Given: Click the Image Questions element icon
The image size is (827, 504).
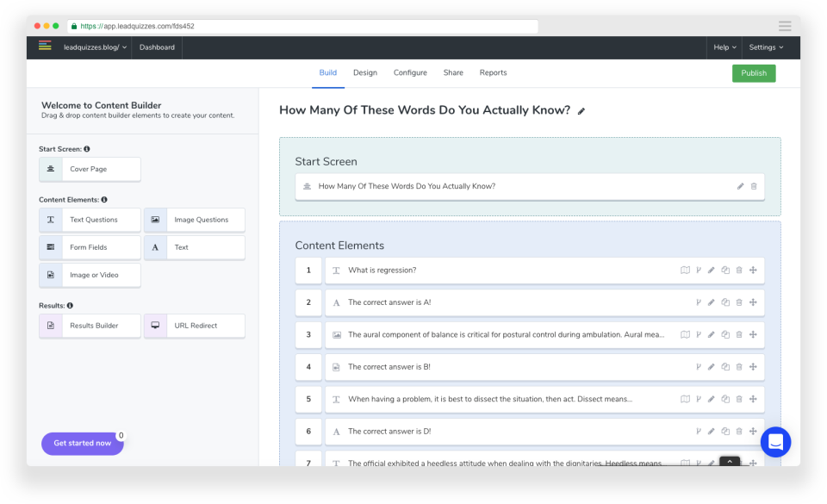Looking at the screenshot, I should (158, 220).
